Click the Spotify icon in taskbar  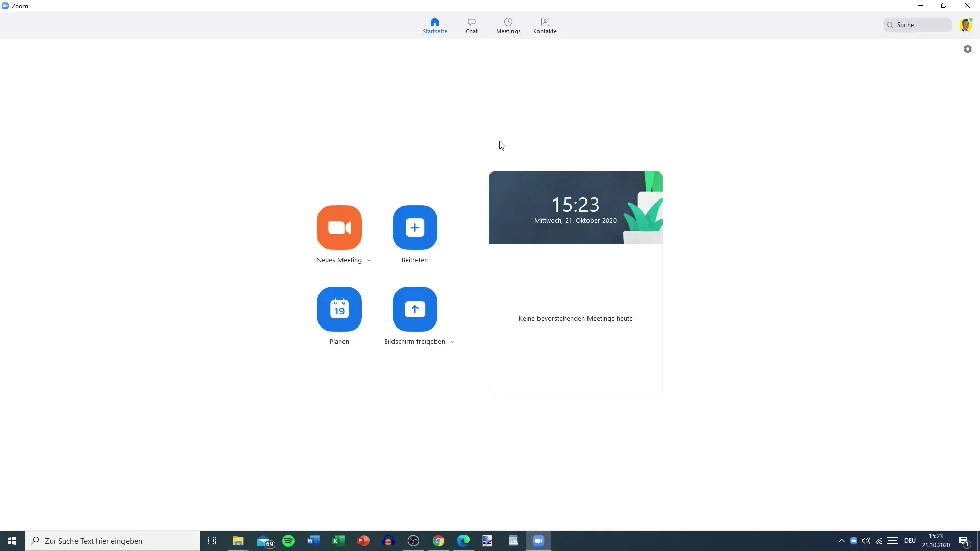coord(288,541)
